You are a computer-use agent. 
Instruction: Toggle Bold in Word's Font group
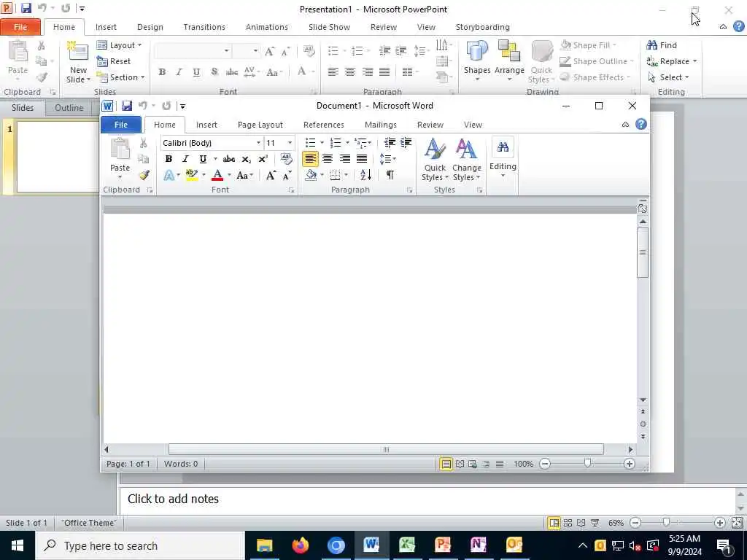[x=169, y=159]
